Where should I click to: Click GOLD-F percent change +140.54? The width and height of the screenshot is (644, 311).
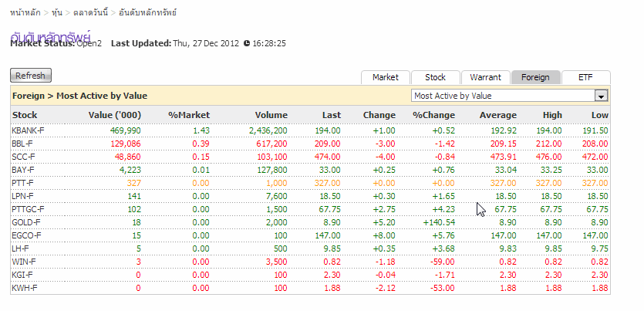[x=439, y=223]
